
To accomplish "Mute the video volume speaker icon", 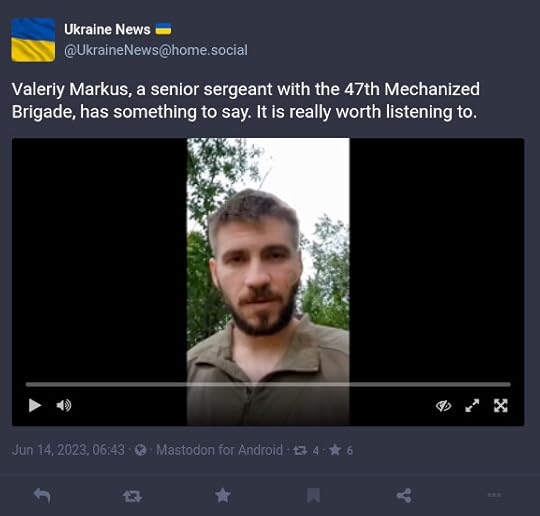I will pyautogui.click(x=64, y=405).
